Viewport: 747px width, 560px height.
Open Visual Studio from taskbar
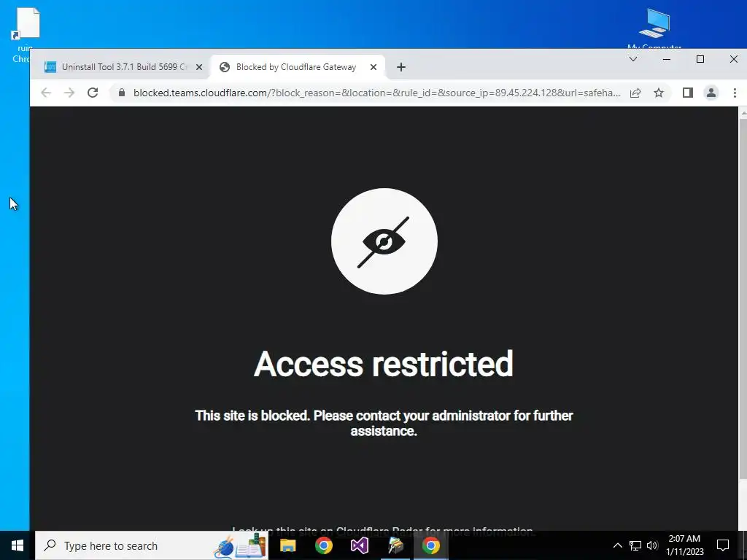click(359, 545)
